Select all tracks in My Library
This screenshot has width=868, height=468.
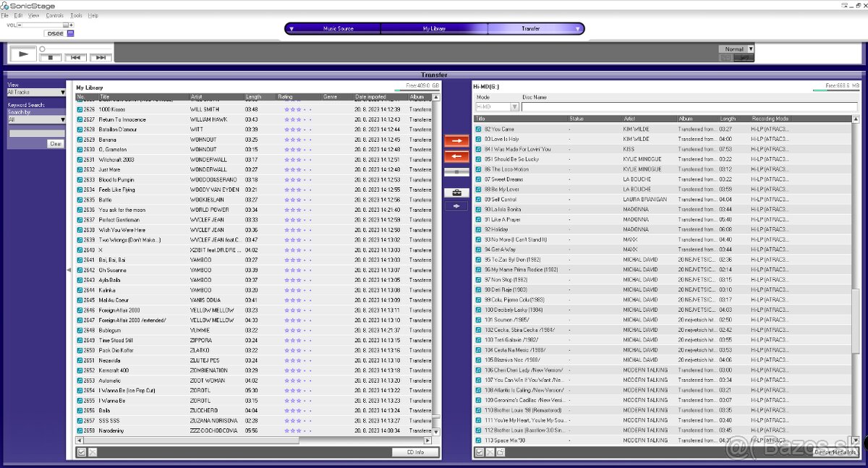click(82, 452)
